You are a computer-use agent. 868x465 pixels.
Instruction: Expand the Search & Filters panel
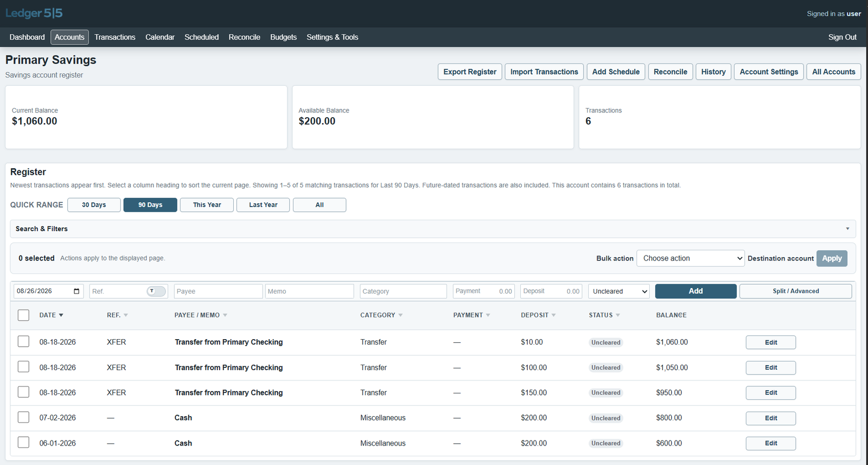(x=433, y=229)
